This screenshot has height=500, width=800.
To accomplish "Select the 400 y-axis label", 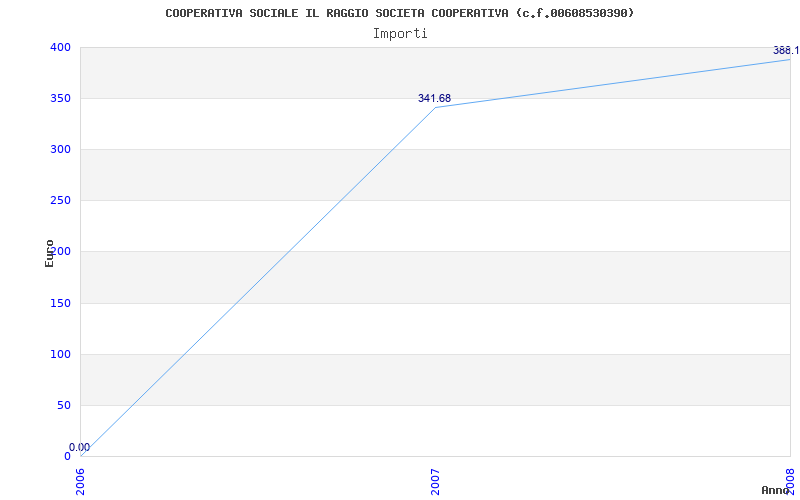I will click(60, 47).
